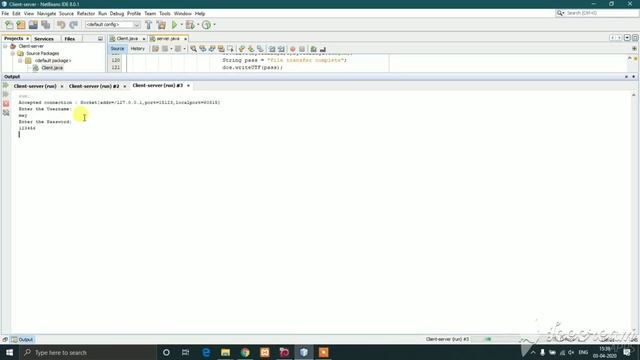Click the New File toolbar icon
Image resolution: width=640 pixels, height=360 pixels.
[x=9, y=25]
